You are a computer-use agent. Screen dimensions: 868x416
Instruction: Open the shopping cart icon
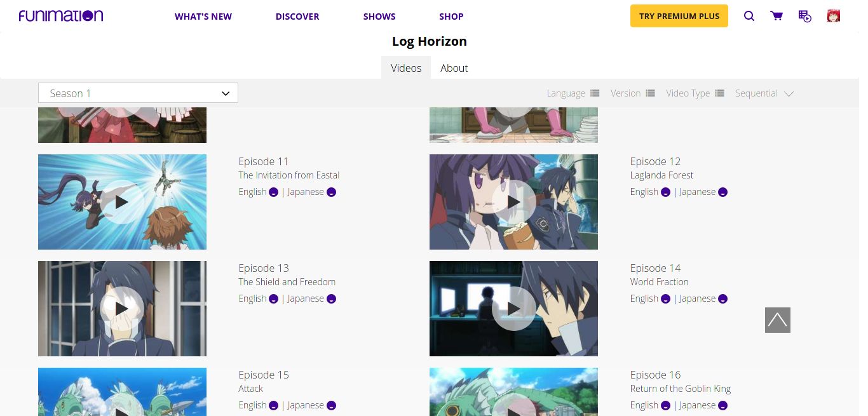[x=776, y=16]
